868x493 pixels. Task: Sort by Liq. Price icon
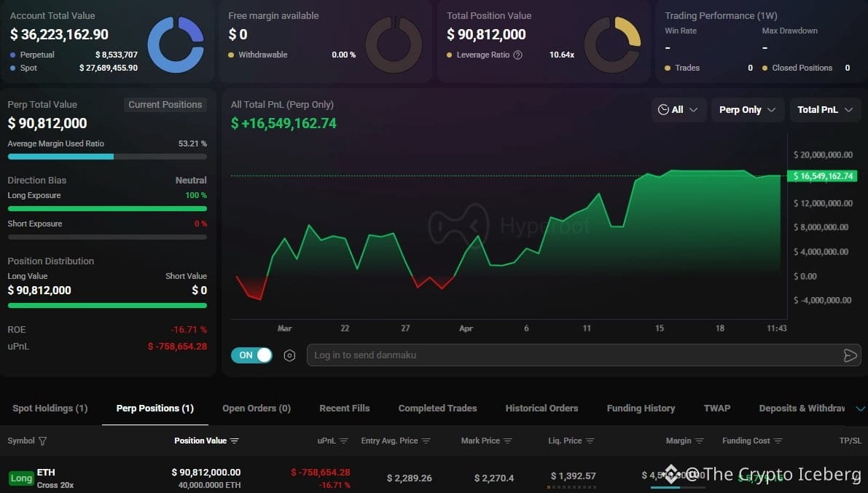click(590, 441)
